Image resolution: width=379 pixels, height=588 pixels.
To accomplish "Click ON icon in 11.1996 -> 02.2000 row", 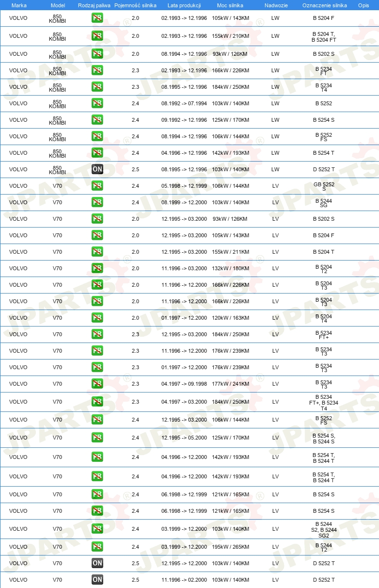I will pyautogui.click(x=97, y=580).
